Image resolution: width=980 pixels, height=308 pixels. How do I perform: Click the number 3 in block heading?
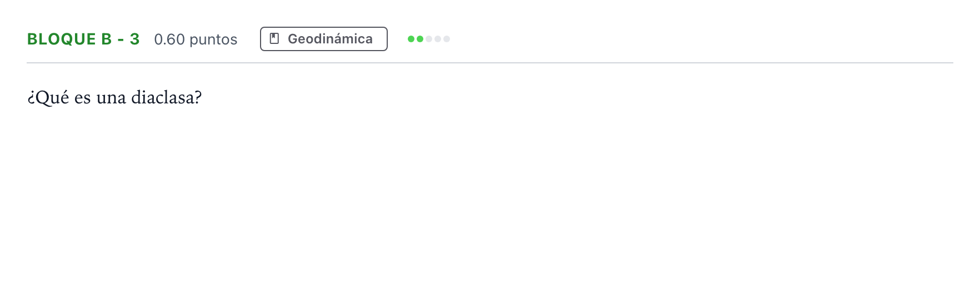134,39
